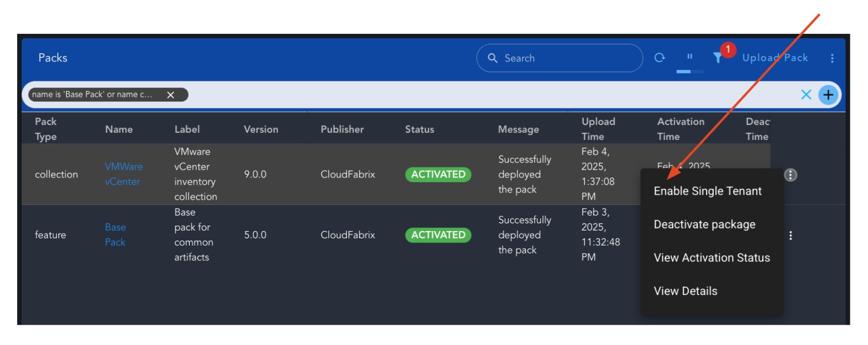Open row actions for VMware vCenter pack

pos(790,175)
